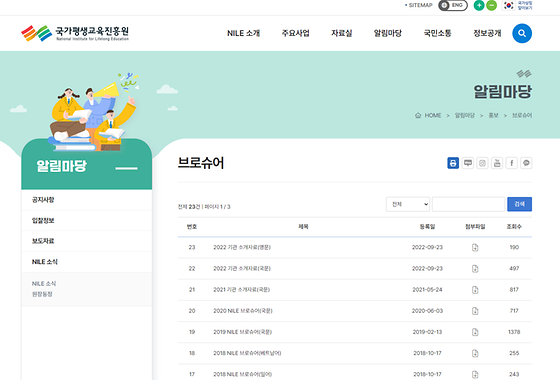
Task: Increase text size with plus icon
Action: point(479,5)
